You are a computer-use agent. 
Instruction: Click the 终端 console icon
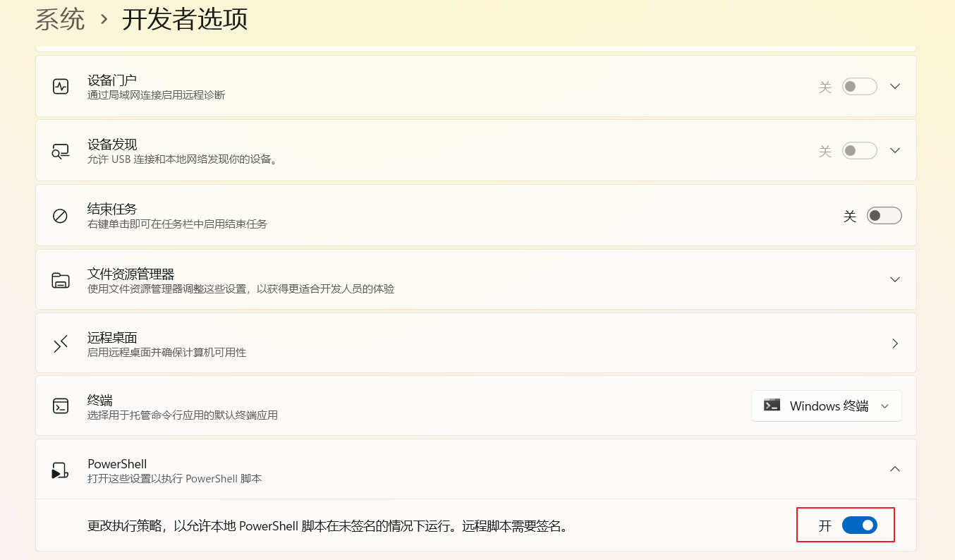pyautogui.click(x=61, y=406)
